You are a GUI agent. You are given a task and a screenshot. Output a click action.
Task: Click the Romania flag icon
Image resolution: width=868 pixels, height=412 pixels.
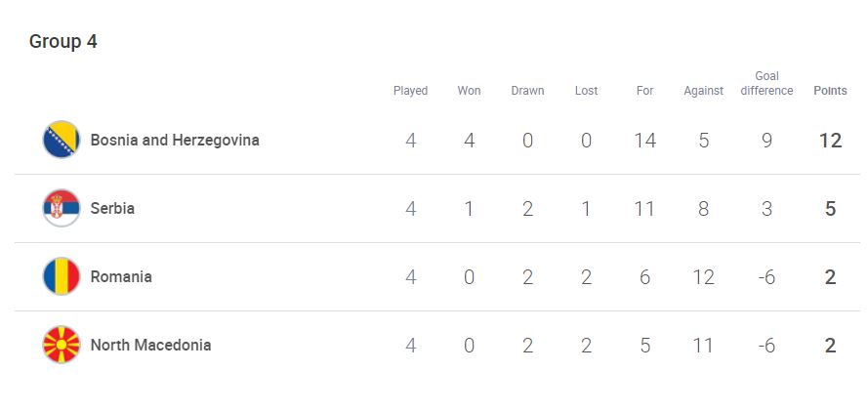pyautogui.click(x=62, y=276)
